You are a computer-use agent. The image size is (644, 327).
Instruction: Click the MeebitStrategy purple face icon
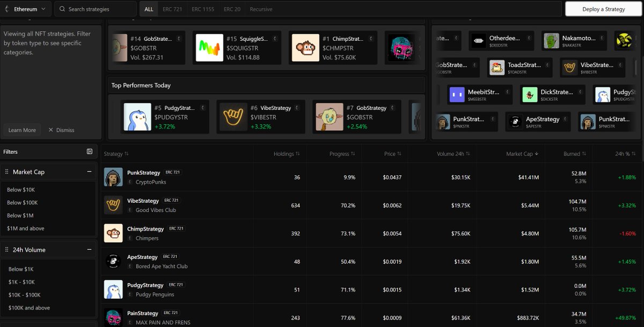point(457,94)
